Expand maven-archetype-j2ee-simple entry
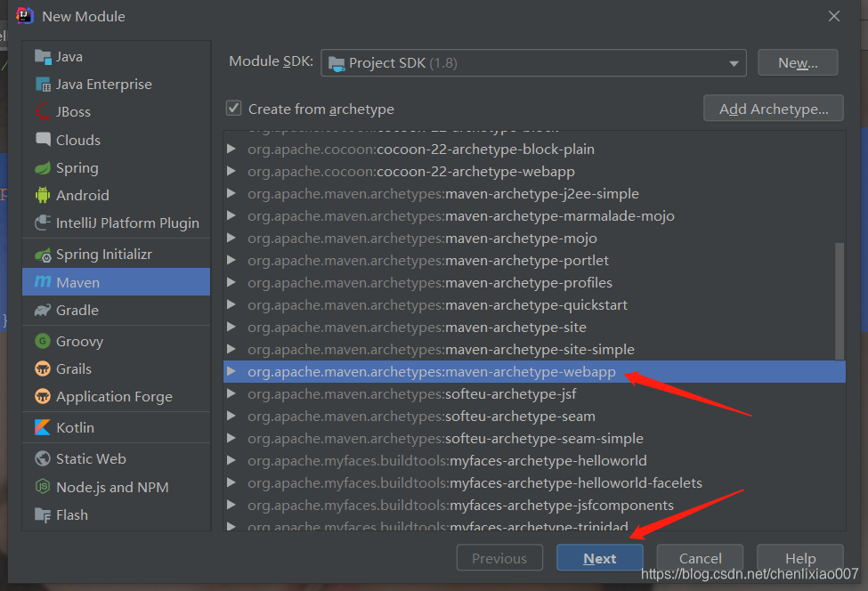 pyautogui.click(x=231, y=193)
